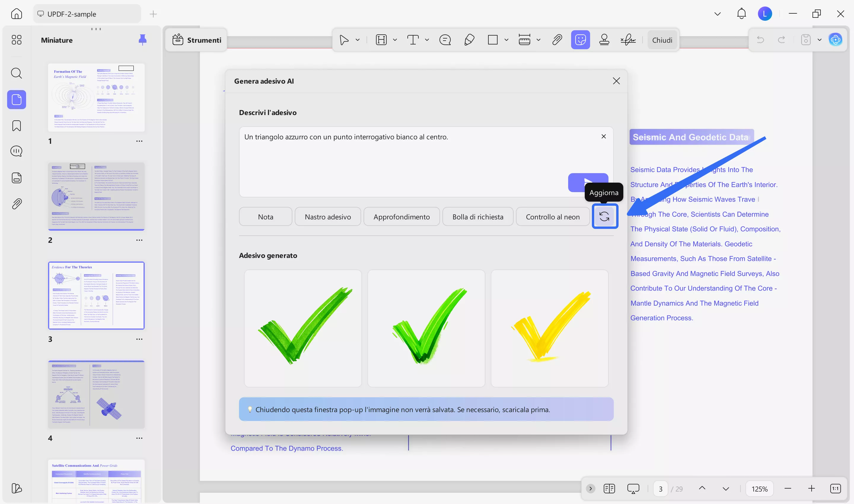The image size is (854, 504).
Task: Select the stamp tool icon
Action: (x=604, y=40)
